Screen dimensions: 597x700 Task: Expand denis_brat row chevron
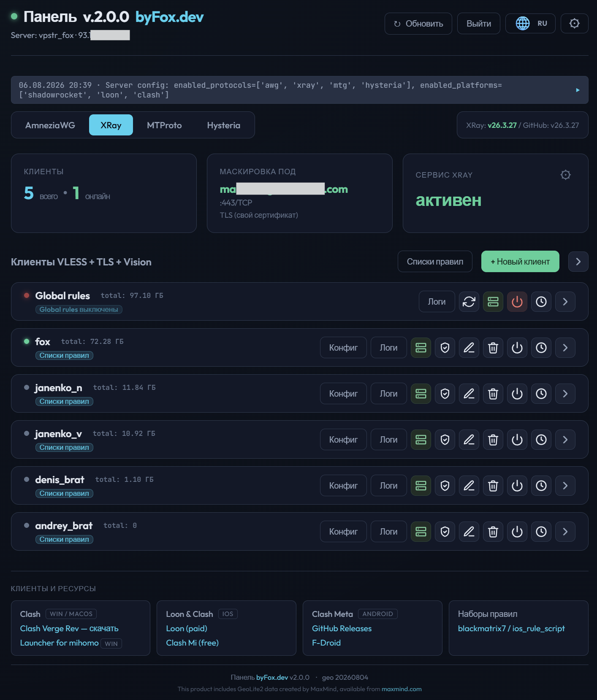(x=565, y=486)
